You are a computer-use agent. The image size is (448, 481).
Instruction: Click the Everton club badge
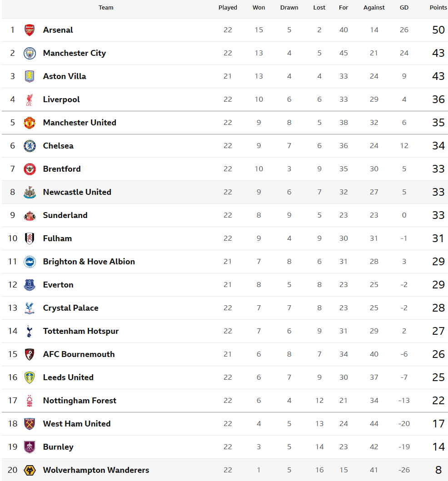(x=30, y=285)
